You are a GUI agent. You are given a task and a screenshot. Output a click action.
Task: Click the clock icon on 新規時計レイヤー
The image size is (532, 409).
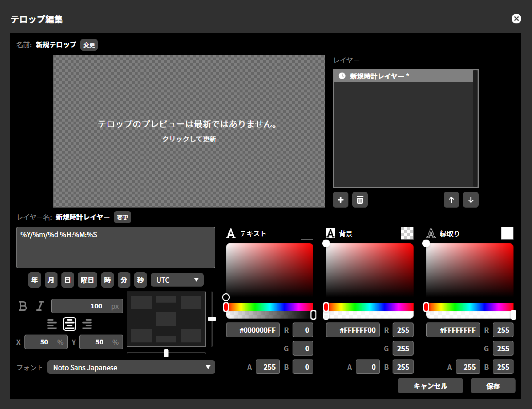(x=342, y=76)
